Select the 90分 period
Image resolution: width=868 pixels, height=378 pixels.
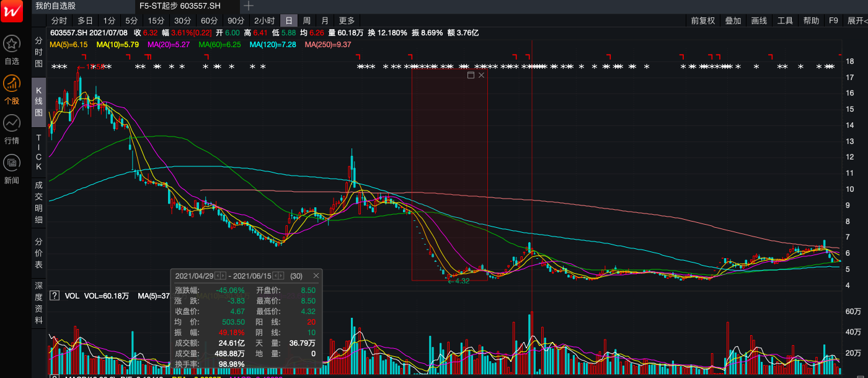tap(236, 20)
